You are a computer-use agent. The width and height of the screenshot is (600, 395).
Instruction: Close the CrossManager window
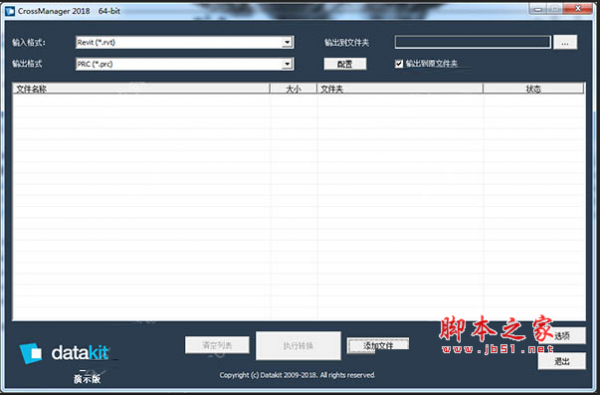tap(577, 9)
